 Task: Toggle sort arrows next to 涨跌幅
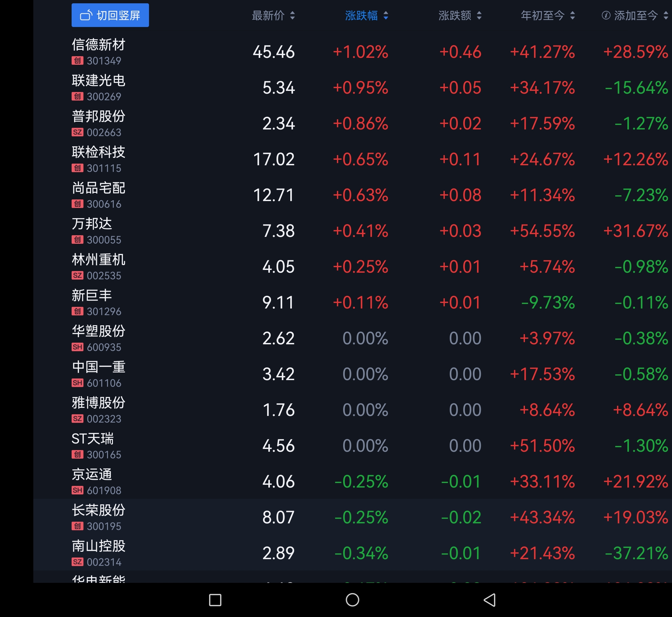(386, 15)
